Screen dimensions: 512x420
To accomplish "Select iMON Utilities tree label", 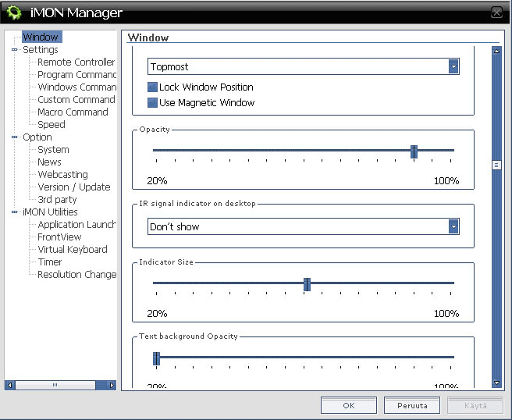I will (x=50, y=212).
